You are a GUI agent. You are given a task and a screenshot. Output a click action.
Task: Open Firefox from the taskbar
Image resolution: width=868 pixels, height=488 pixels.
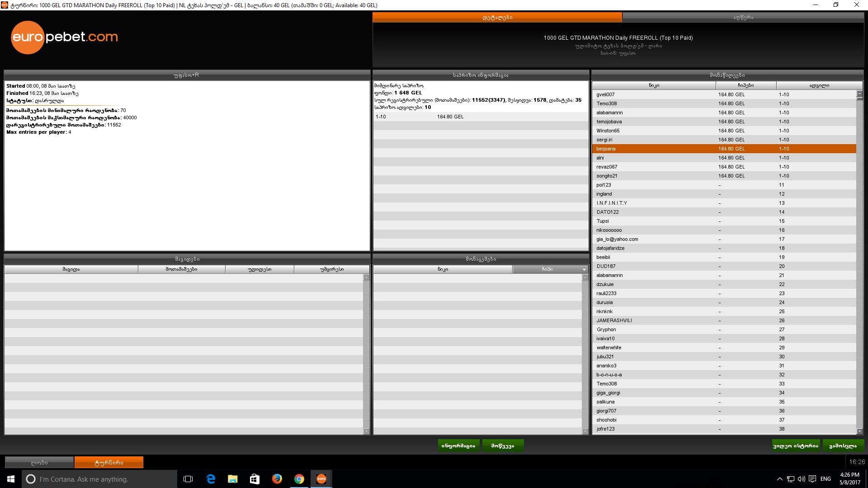(x=277, y=479)
